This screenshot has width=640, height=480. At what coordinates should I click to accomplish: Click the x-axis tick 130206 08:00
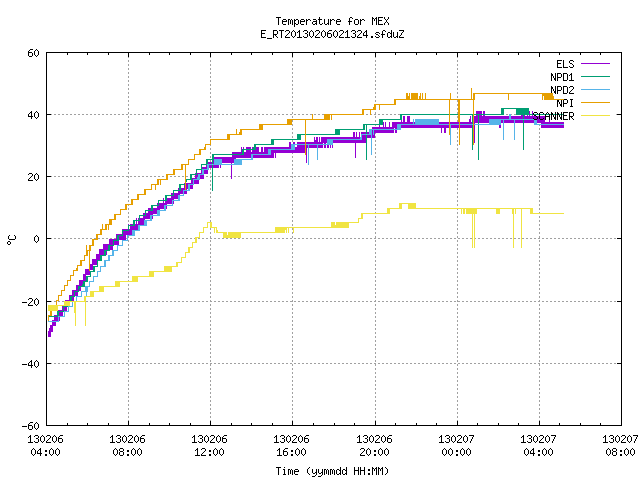click(x=128, y=446)
